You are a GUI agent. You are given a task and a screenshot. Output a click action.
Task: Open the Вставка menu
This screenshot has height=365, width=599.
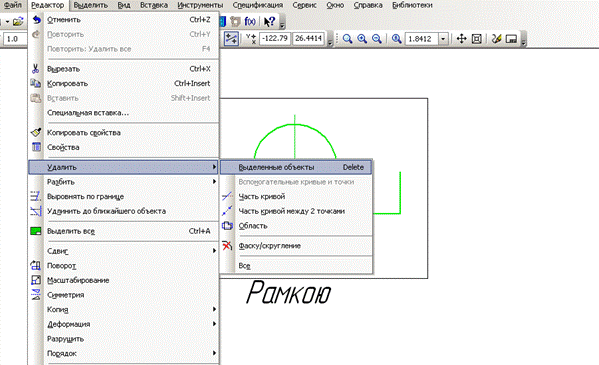(x=154, y=5)
